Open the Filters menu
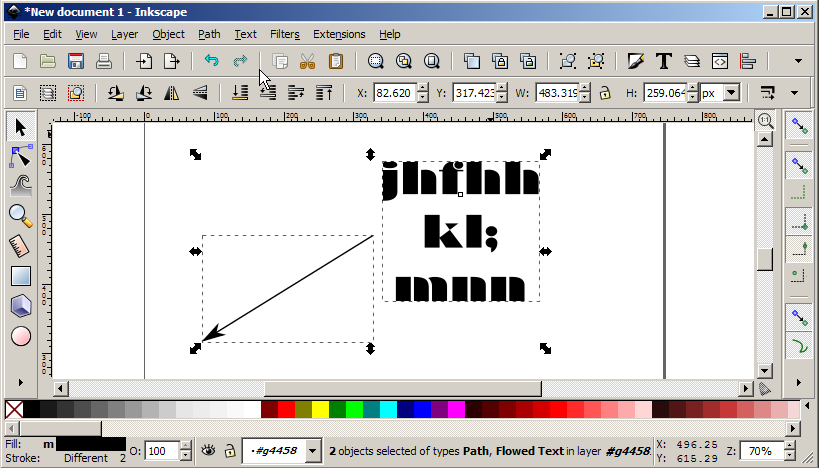819x468 pixels. point(285,34)
